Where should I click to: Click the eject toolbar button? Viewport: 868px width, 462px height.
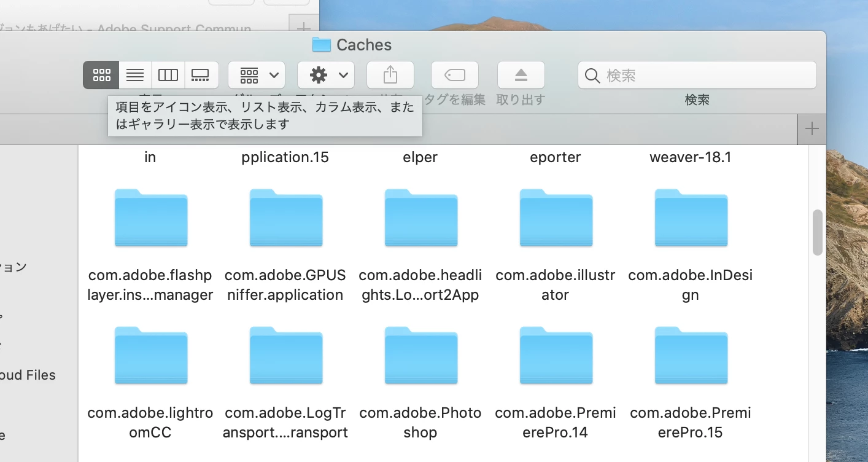(521, 75)
